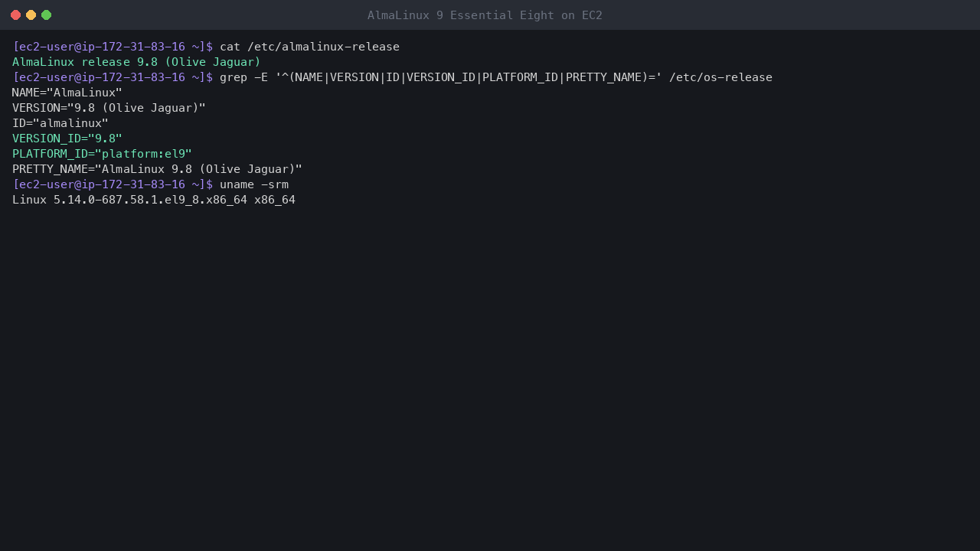
Task: Click the PRETTY_NAME output line
Action: [157, 169]
